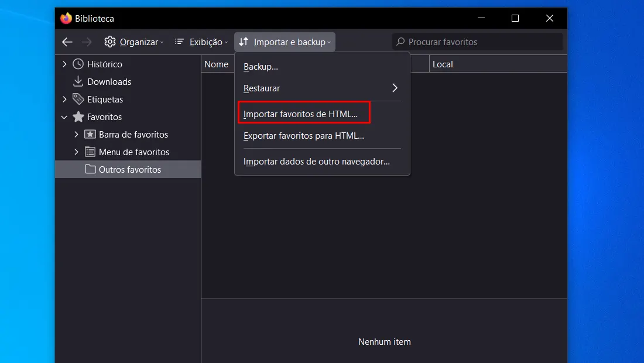Close the Importar e backup dropdown
This screenshot has width=644, height=363.
(285, 42)
